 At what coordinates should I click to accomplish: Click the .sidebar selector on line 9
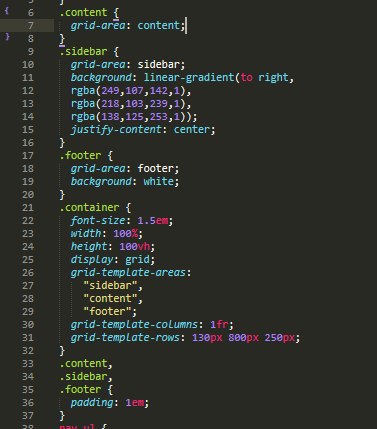(x=83, y=52)
